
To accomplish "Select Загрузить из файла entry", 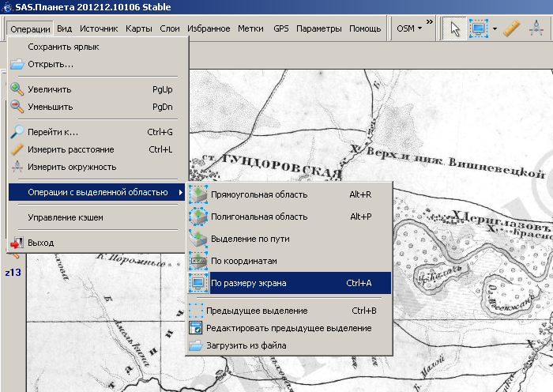I will click(289, 345).
